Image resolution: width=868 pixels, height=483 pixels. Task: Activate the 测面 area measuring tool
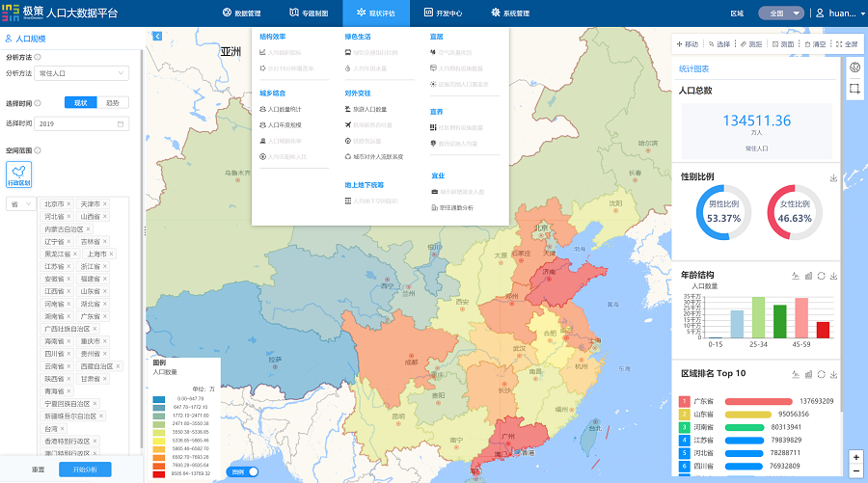(783, 44)
